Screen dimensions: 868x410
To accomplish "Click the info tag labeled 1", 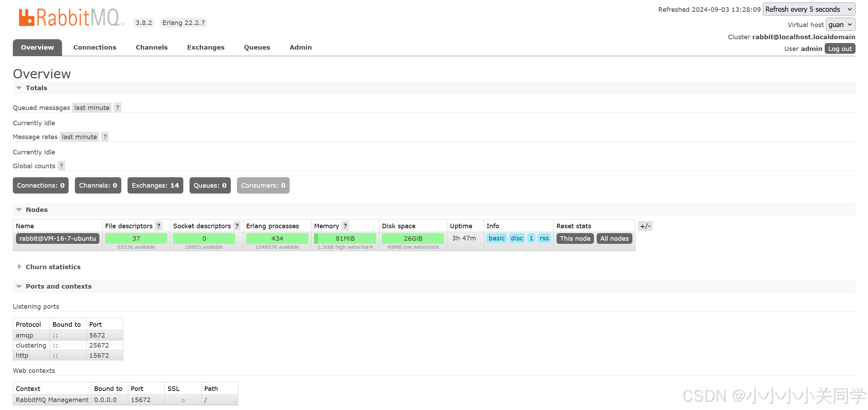I will point(531,238).
